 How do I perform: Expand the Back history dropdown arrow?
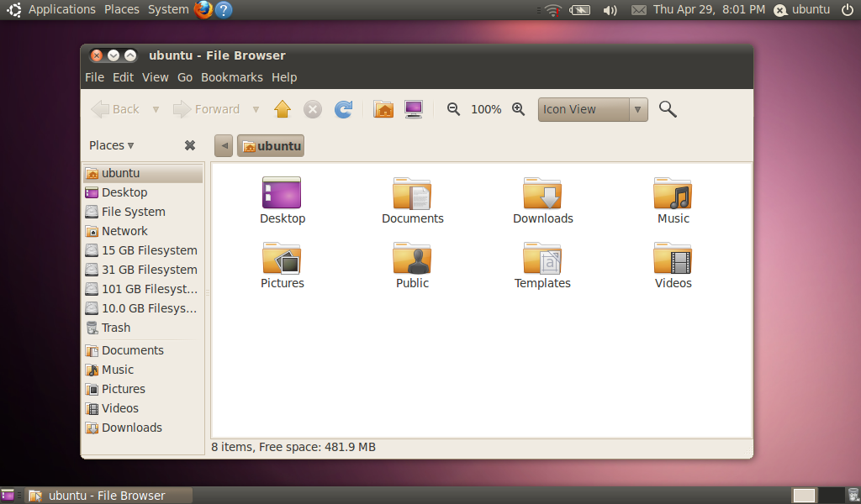click(x=156, y=109)
